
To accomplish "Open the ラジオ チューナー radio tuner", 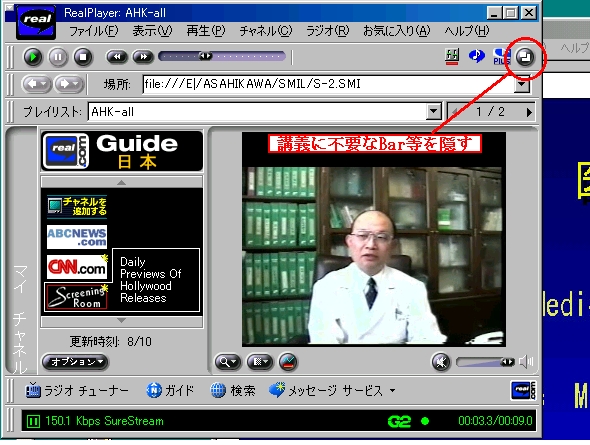I will 77,390.
